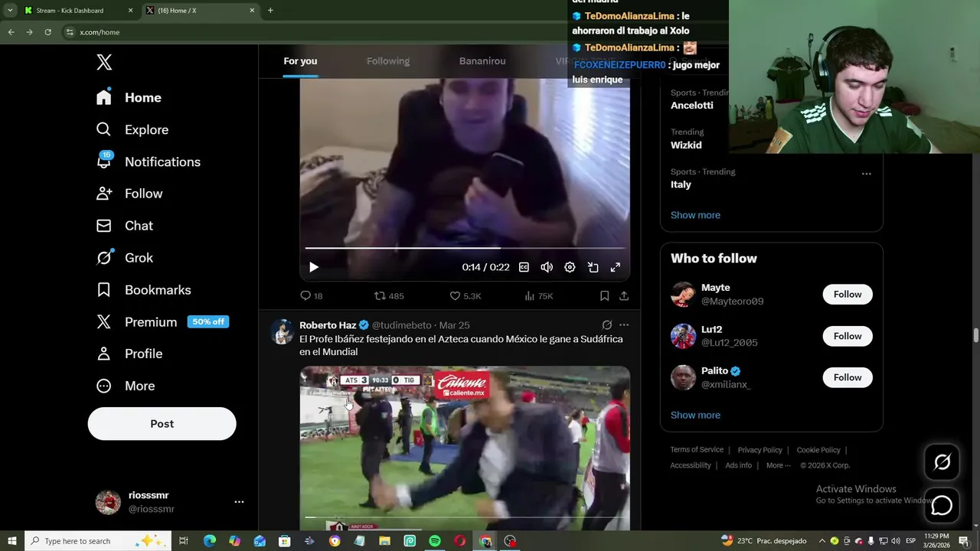Toggle video captions (CC)
This screenshot has height=551, width=980.
(x=524, y=267)
